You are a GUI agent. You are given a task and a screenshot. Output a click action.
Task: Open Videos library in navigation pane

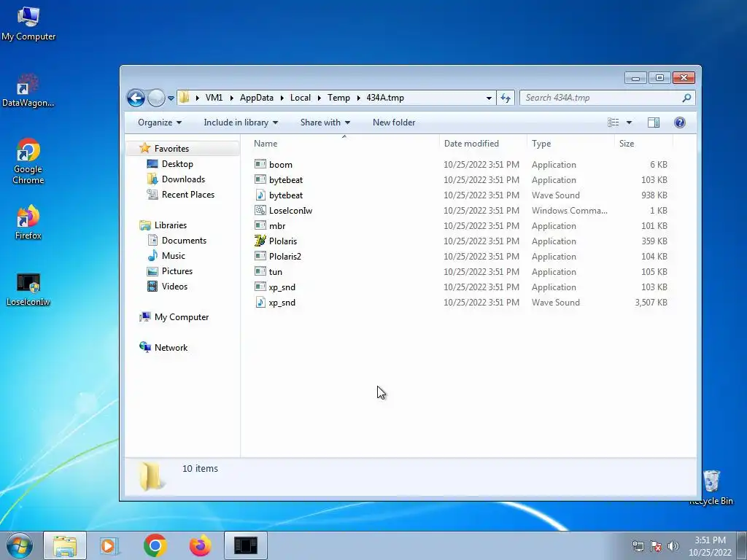click(x=174, y=286)
